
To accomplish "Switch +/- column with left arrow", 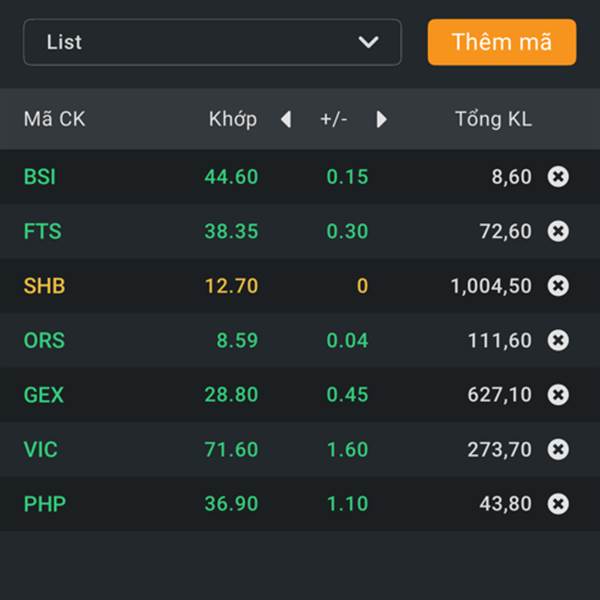I will point(286,119).
